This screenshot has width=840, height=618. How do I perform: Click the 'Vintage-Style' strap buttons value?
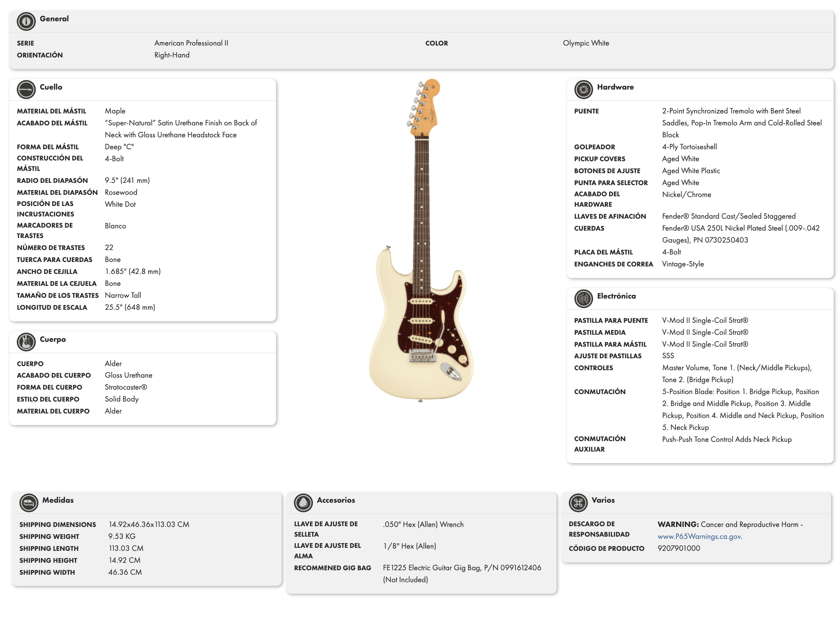pyautogui.click(x=683, y=264)
